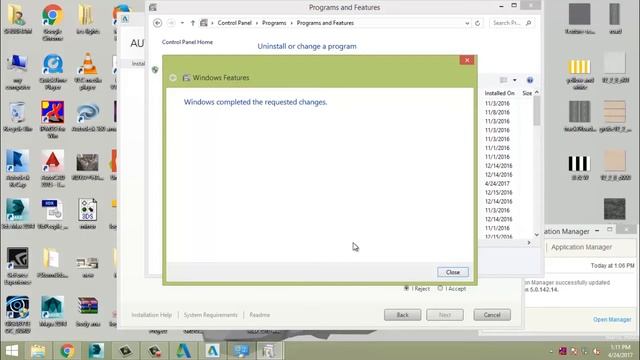Click the 4/24/2017 installed date row
The height and width of the screenshot is (360, 640).
click(497, 184)
